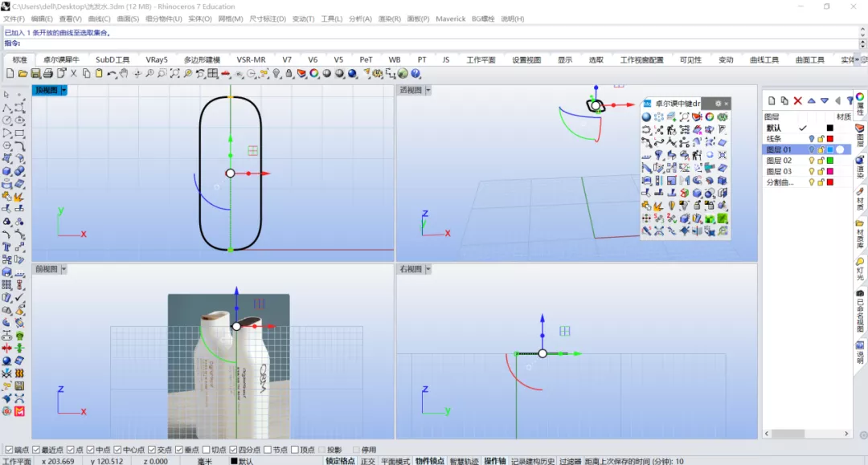Click the shaded sphere icon in floating palette
This screenshot has width=868, height=465.
point(646,117)
